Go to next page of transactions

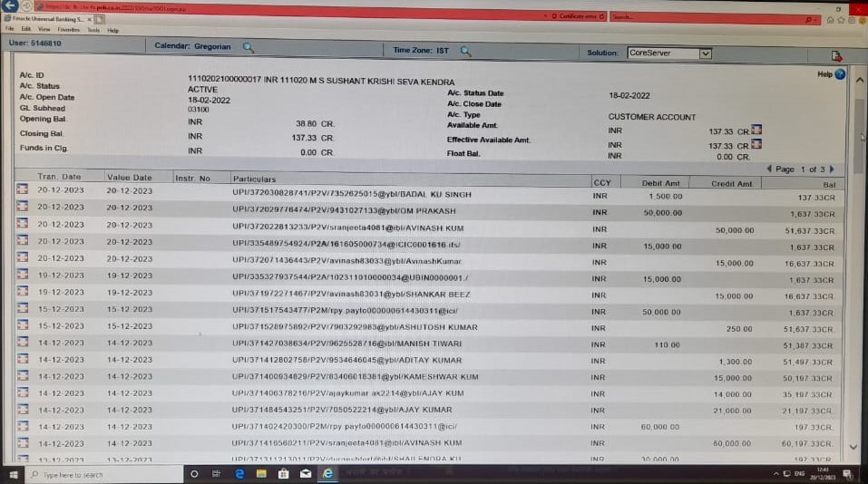point(831,169)
